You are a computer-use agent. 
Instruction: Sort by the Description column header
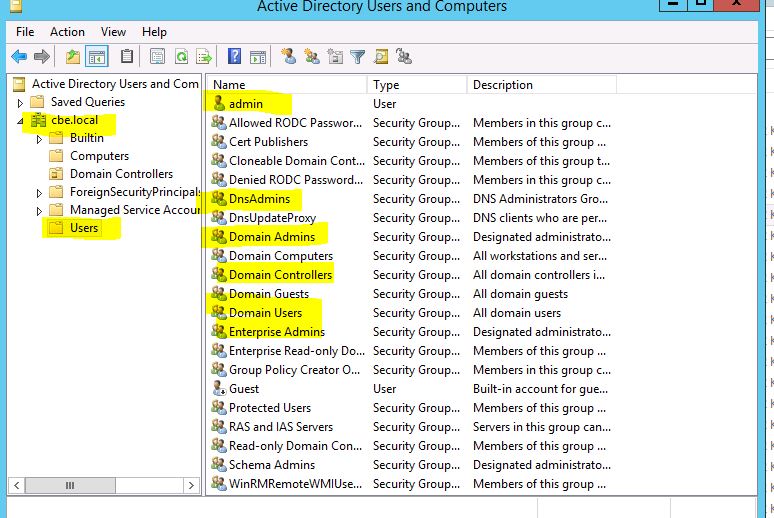pyautogui.click(x=542, y=85)
